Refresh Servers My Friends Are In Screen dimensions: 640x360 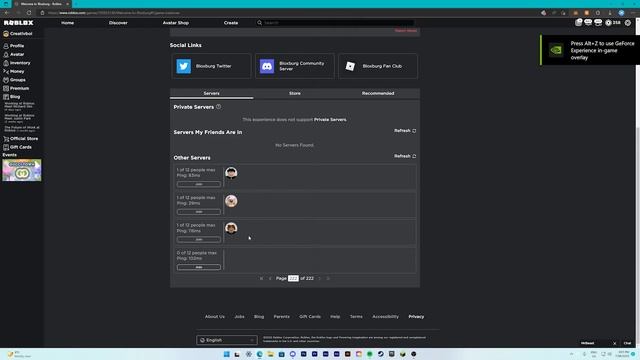coord(405,131)
